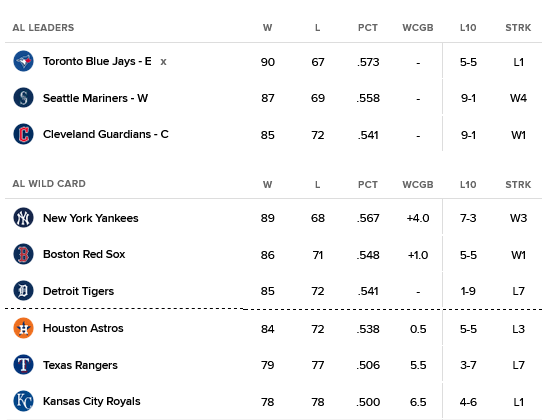Viewport: 542px width, 420px height.
Task: Click the Seattle Mariners logo icon
Action: tap(23, 98)
